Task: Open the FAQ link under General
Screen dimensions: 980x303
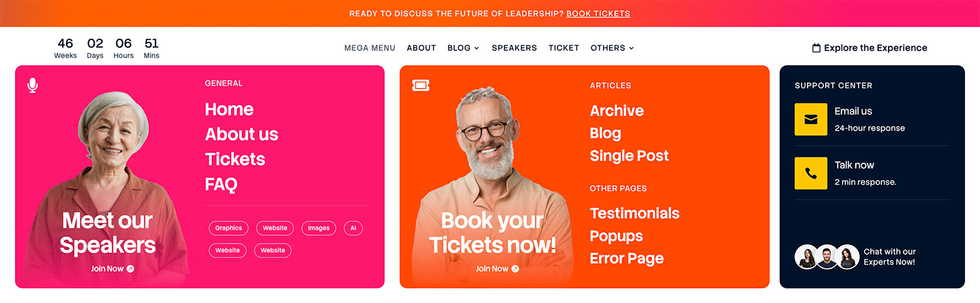Action: [221, 184]
